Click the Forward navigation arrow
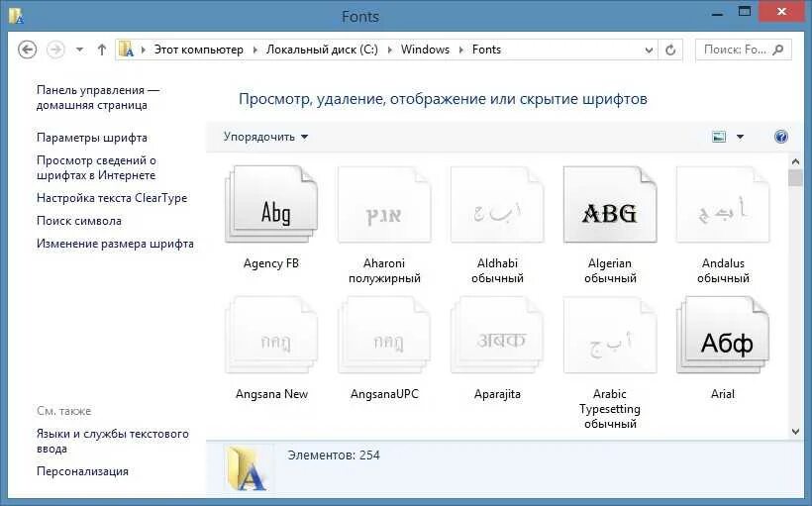This screenshot has width=812, height=506. (55, 50)
